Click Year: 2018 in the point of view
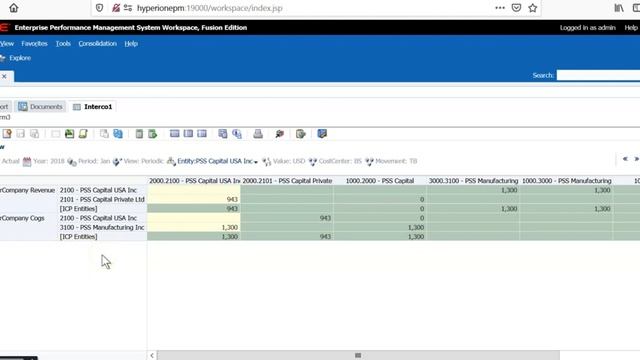640x360 pixels. 49,161
